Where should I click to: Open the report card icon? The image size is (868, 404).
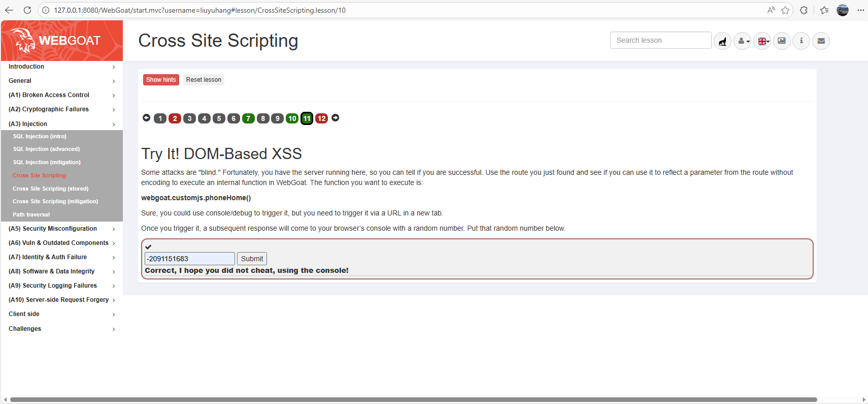coord(782,41)
